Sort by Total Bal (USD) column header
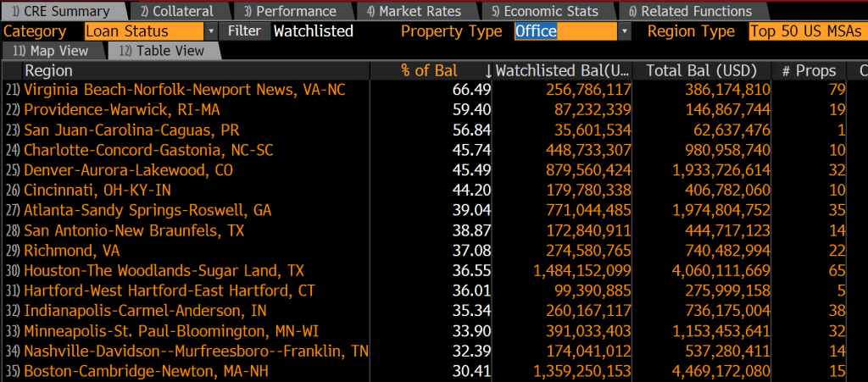This screenshot has height=382, width=868. (x=701, y=71)
